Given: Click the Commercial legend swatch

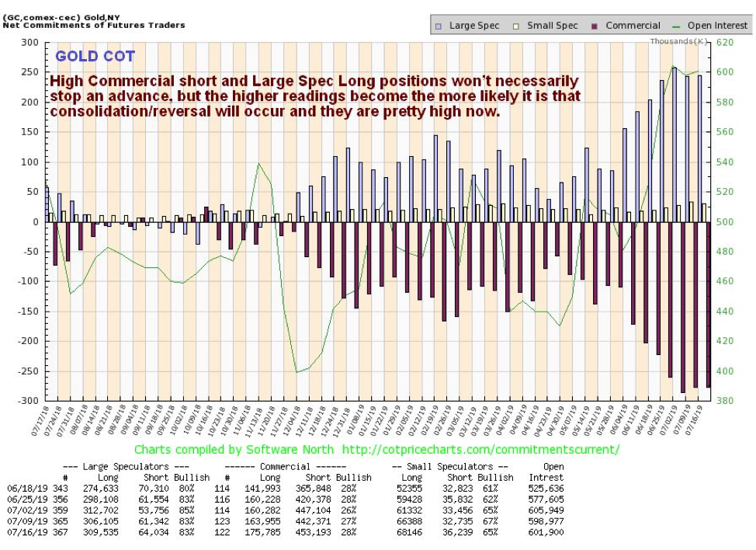Looking at the screenshot, I should [595, 26].
